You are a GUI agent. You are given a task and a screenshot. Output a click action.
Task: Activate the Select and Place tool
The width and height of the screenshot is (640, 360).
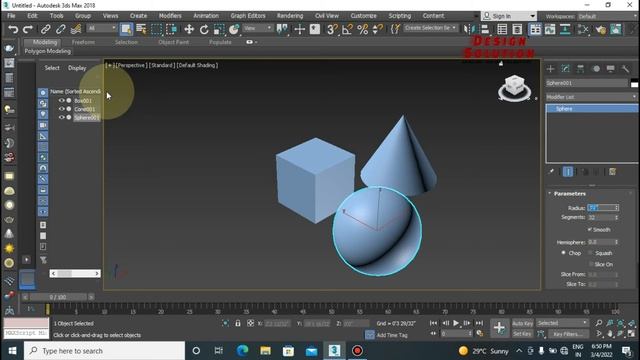234,29
